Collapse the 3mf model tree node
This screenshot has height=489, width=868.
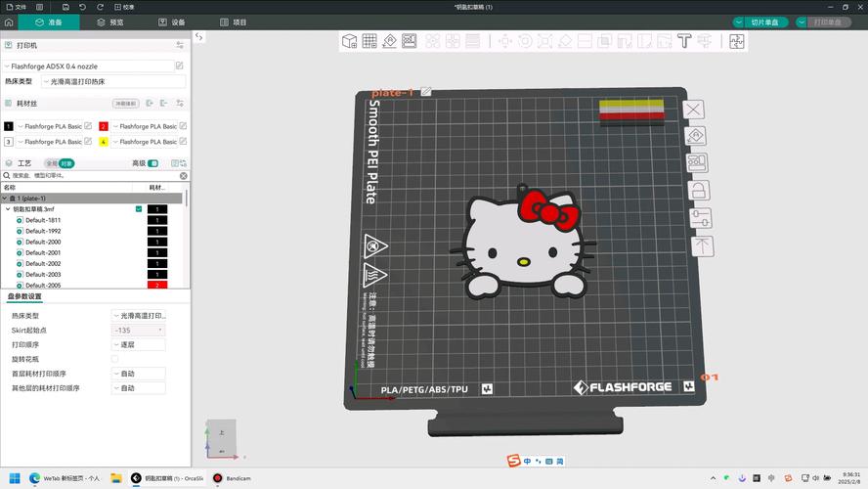(x=8, y=209)
